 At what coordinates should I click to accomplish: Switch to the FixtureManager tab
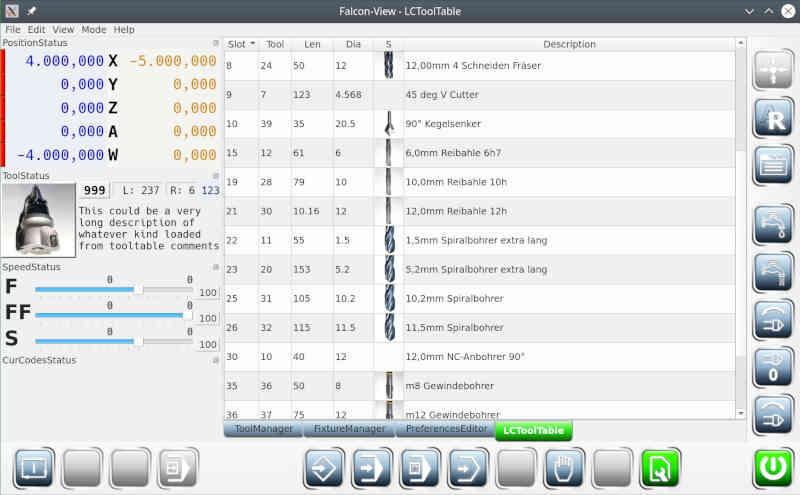pos(349,429)
